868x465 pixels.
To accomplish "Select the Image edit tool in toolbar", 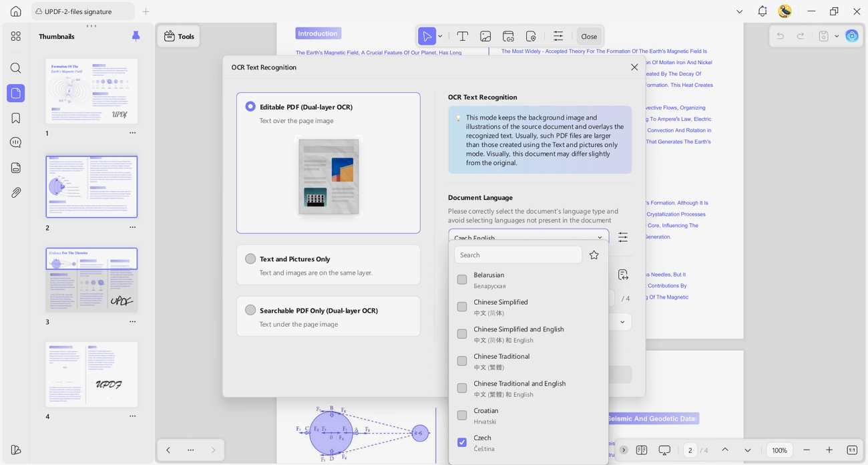I will click(485, 36).
